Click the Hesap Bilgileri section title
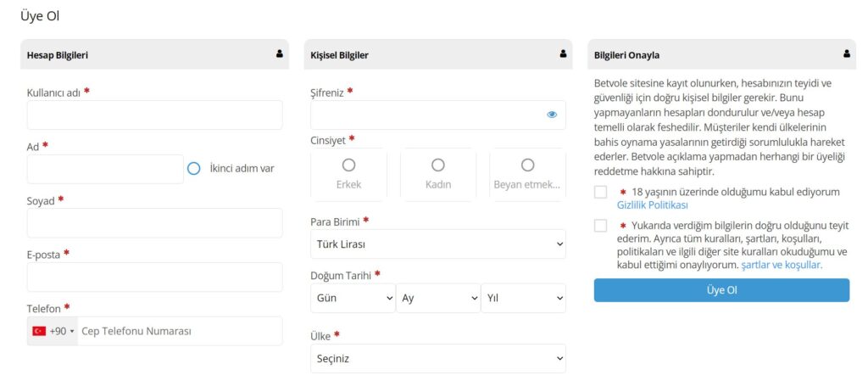 click(x=57, y=55)
